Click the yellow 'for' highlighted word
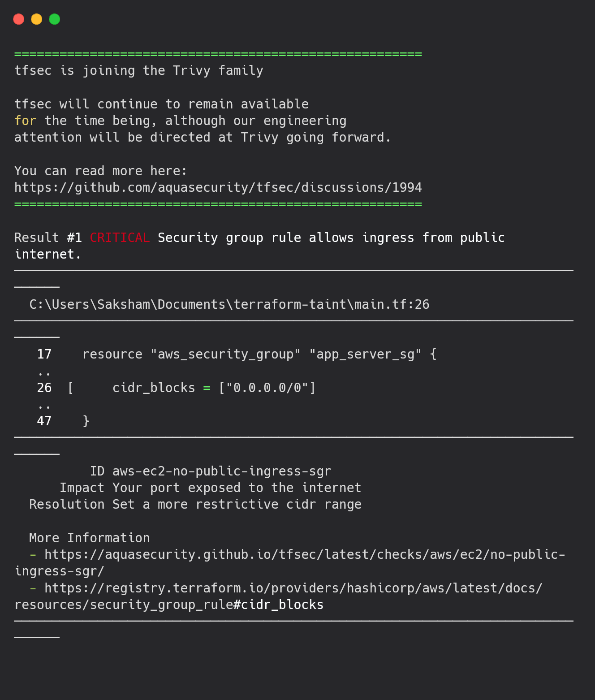 coord(26,121)
